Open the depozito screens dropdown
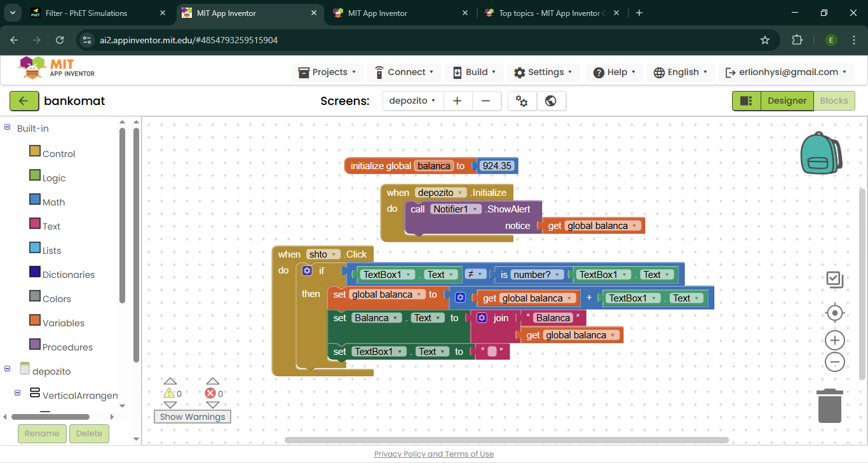The width and height of the screenshot is (868, 463). pyautogui.click(x=412, y=101)
